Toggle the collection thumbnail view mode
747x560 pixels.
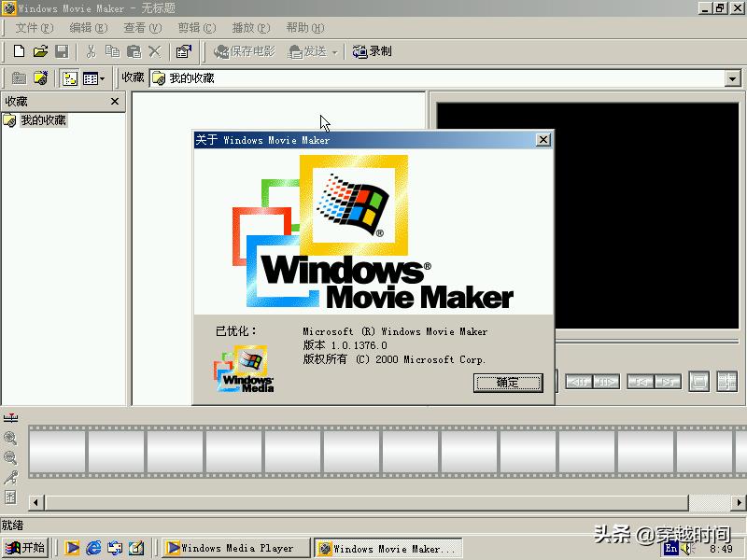(68, 77)
